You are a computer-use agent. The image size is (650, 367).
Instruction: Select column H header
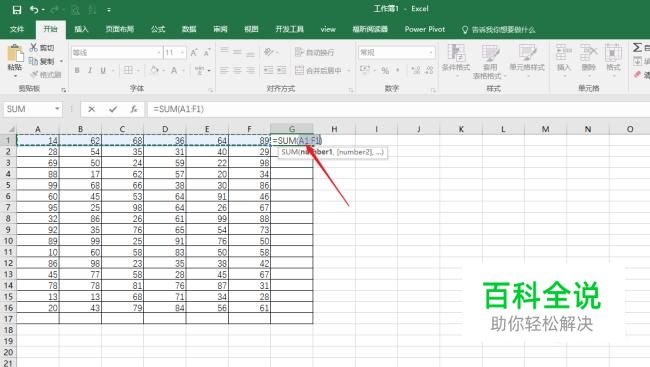(334, 129)
